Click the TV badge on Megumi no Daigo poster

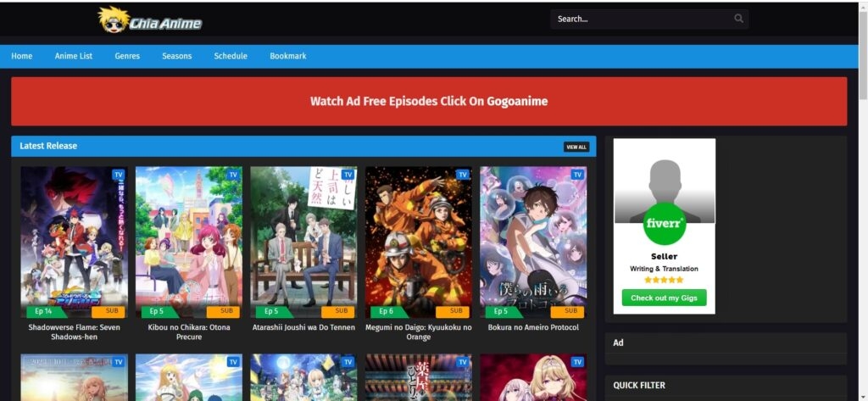[463, 175]
